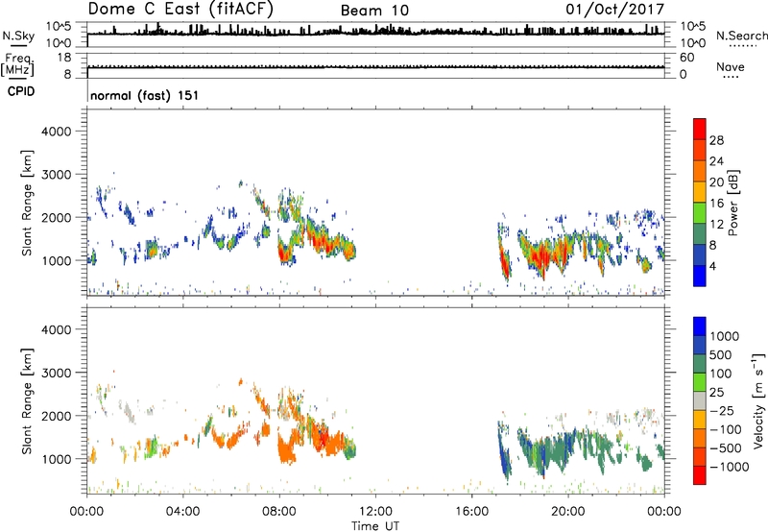
Task: Select the 'CPID' row label
Action: (21, 91)
